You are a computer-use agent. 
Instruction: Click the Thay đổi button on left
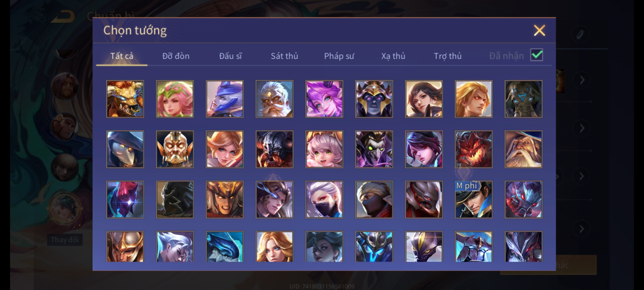65,240
